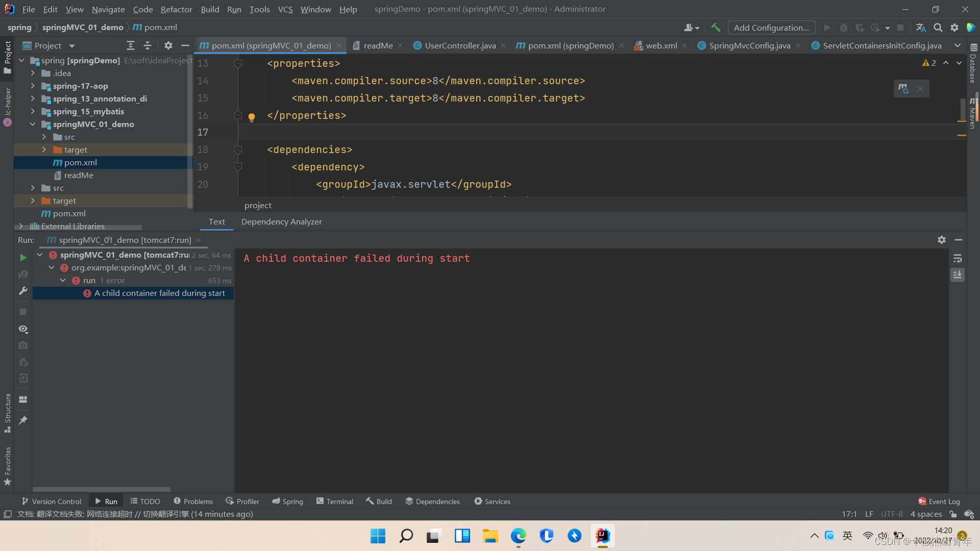Select the Profiler panel icon
The height and width of the screenshot is (551, 980).
(229, 501)
